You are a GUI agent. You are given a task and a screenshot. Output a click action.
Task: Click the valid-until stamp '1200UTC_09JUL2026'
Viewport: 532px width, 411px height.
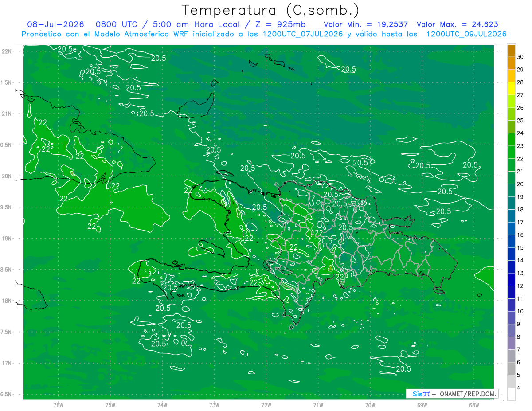466,34
